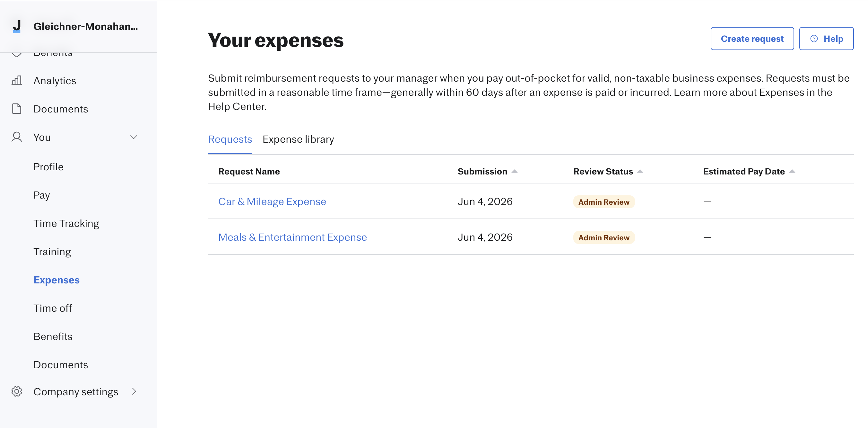
Task: Click the Your expenses page heading
Action: [x=276, y=40]
